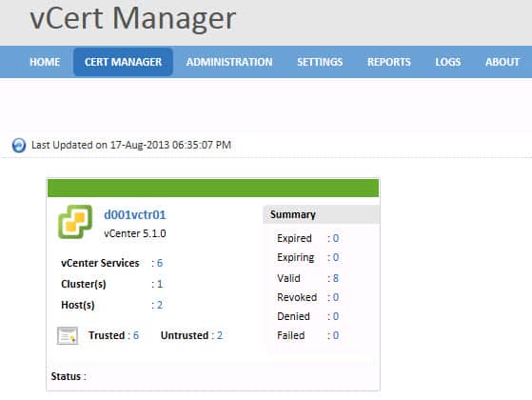Click the green-yellow vCenter server icon
The height and width of the screenshot is (400, 532).
(x=75, y=222)
